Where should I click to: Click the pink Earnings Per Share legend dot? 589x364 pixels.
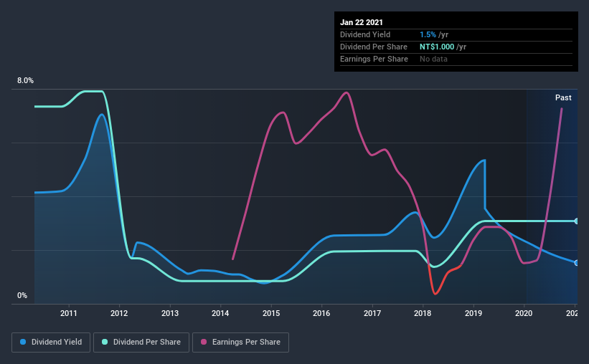pos(204,342)
